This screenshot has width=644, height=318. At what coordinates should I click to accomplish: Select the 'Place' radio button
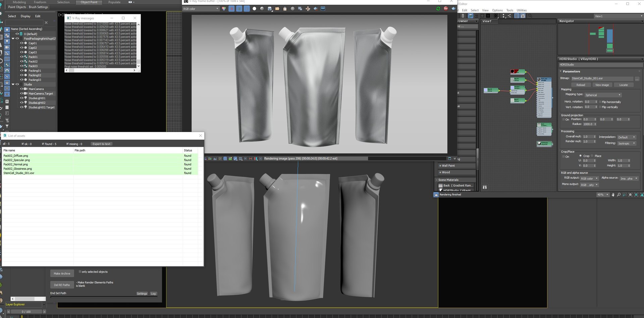pos(592,156)
